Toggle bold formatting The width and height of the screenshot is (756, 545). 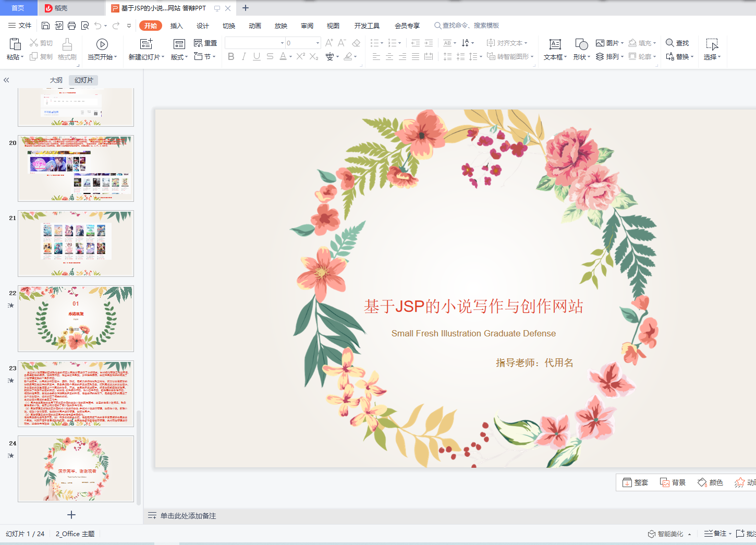(x=231, y=56)
